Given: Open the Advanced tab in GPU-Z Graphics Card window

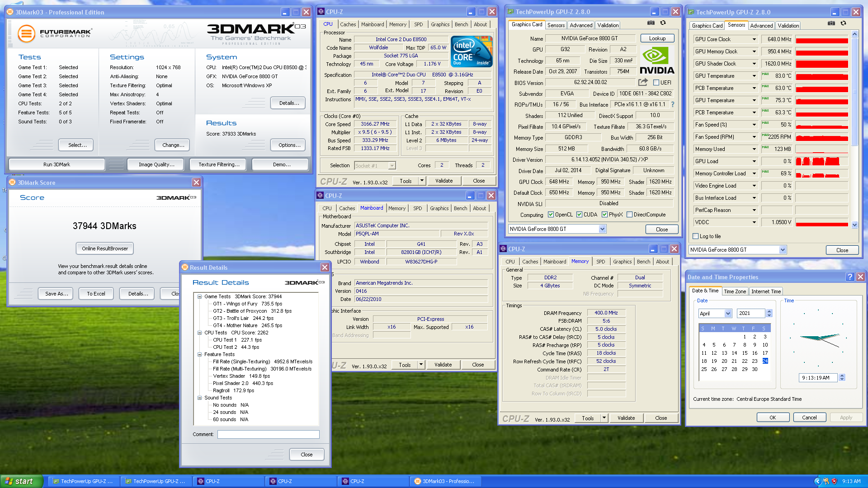Looking at the screenshot, I should (581, 25).
